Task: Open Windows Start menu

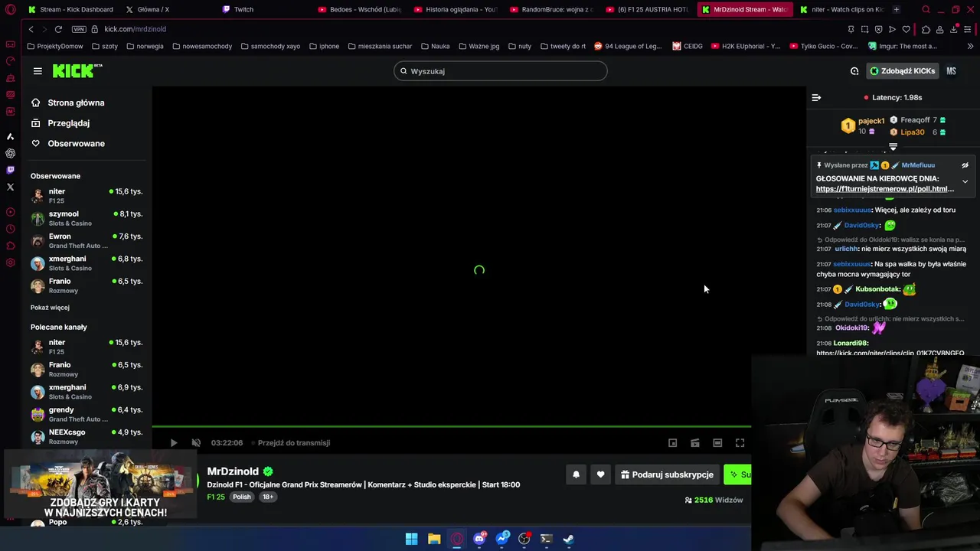Action: 411,539
